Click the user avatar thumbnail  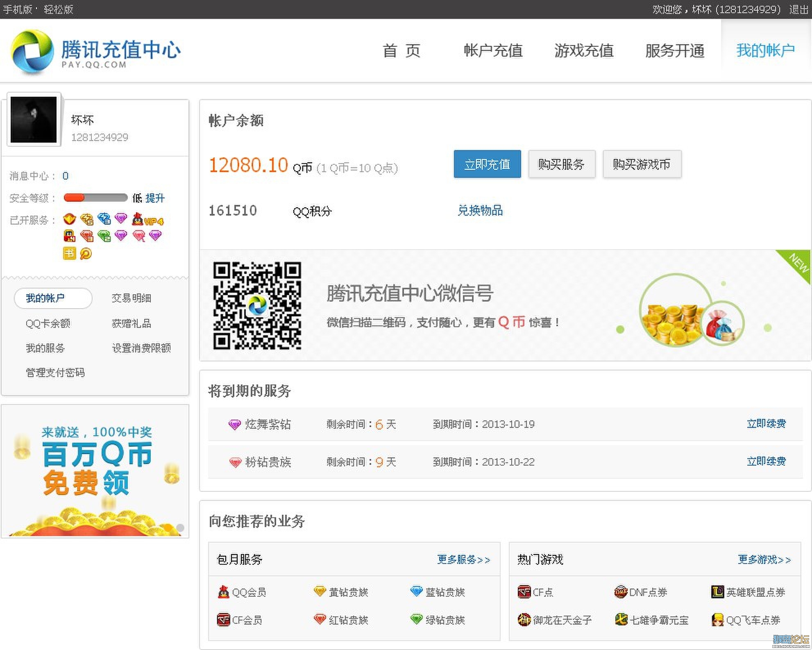click(x=34, y=119)
